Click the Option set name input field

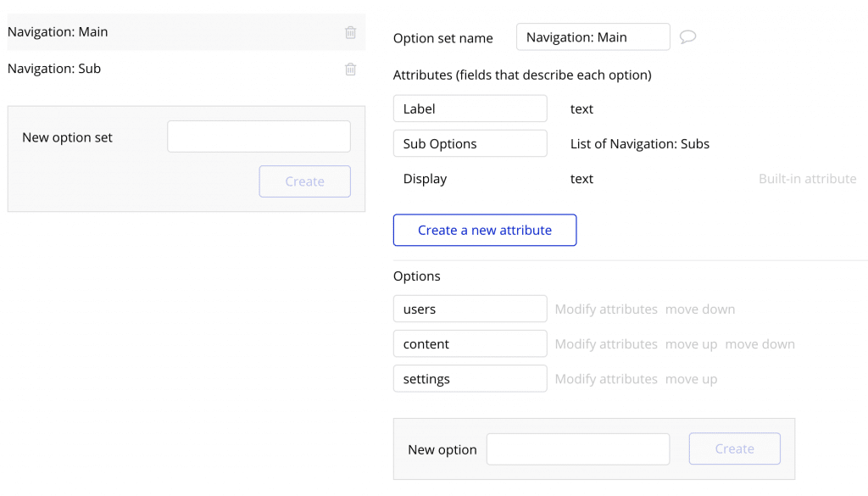[593, 36]
